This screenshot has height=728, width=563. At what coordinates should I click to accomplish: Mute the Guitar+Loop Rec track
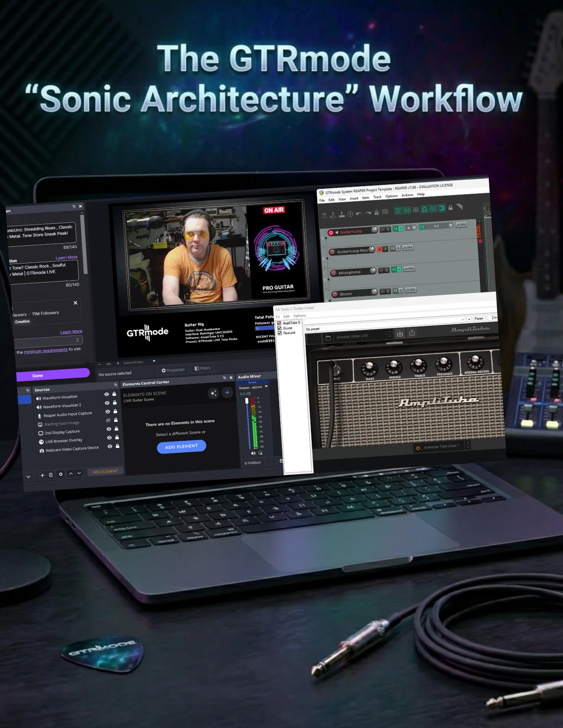pyautogui.click(x=380, y=249)
